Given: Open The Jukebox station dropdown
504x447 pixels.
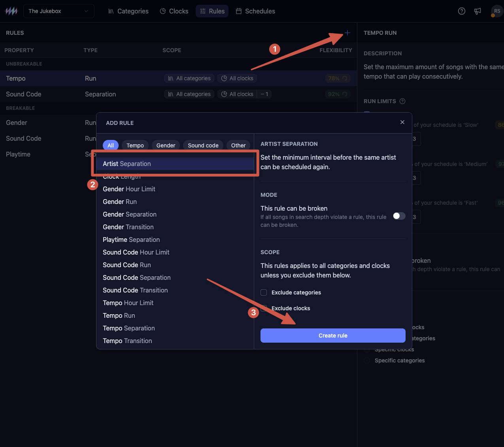Looking at the screenshot, I should (59, 11).
